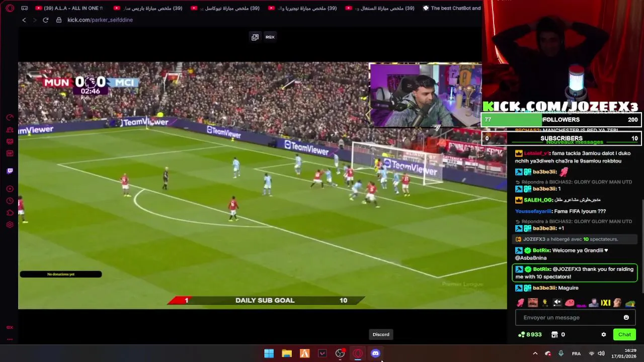Open the Opera GX taskbar icon

pyautogui.click(x=358, y=353)
